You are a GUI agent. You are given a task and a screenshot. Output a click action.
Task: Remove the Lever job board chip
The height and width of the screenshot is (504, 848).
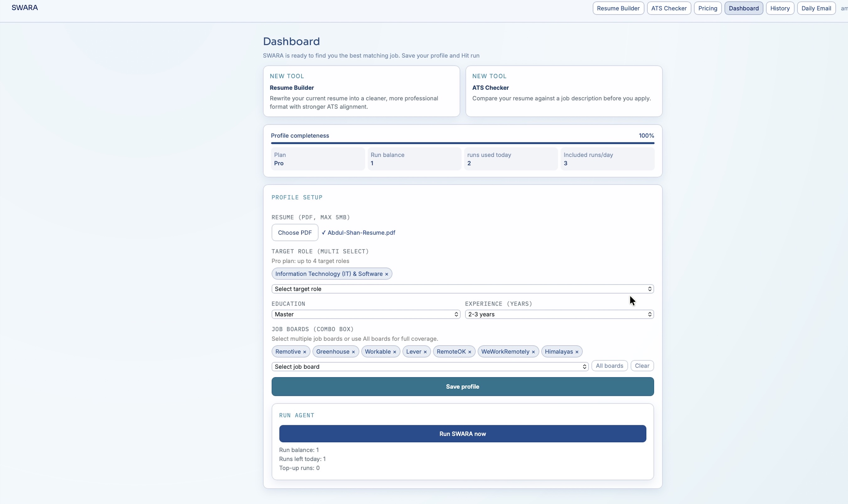click(x=425, y=352)
